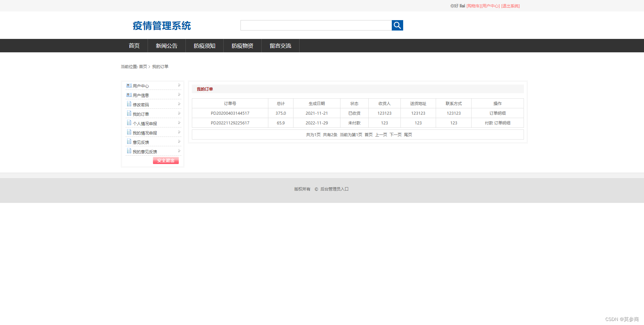The height and width of the screenshot is (325, 644).
Task: Open 我的订单 in the sidebar menu
Action: (141, 114)
